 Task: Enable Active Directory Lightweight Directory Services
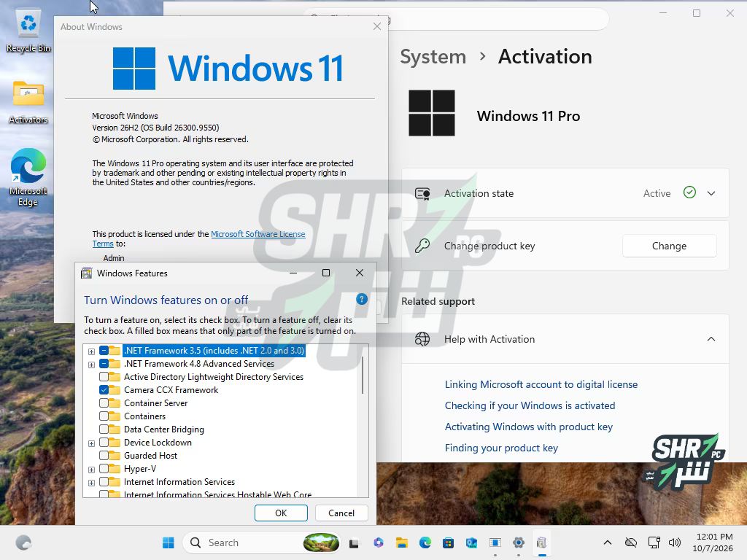tap(104, 377)
